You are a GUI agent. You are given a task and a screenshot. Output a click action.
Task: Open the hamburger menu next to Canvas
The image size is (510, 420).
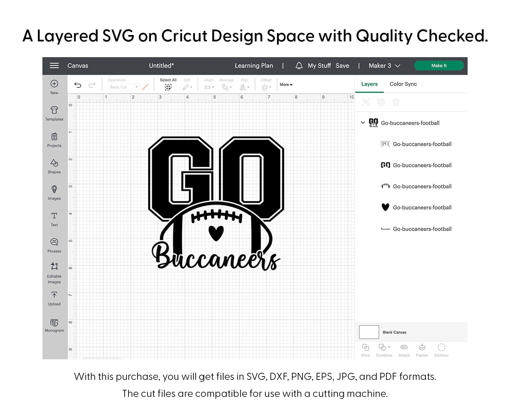coord(54,66)
